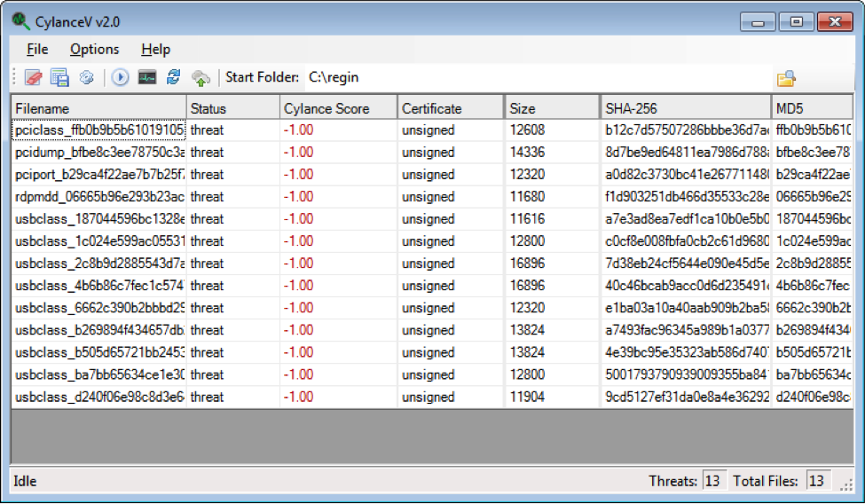Click the MD5 value starting ba7bb65634c
Viewport: 865px width, 504px height.
pos(814,374)
